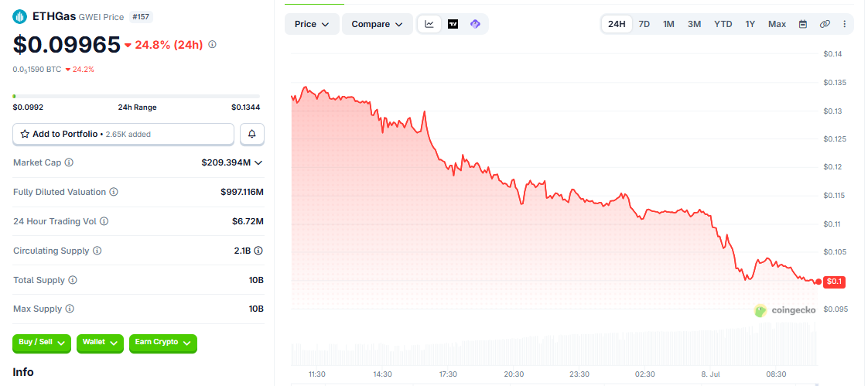
Task: Click the red $0.1 current price marker
Action: pos(834,282)
